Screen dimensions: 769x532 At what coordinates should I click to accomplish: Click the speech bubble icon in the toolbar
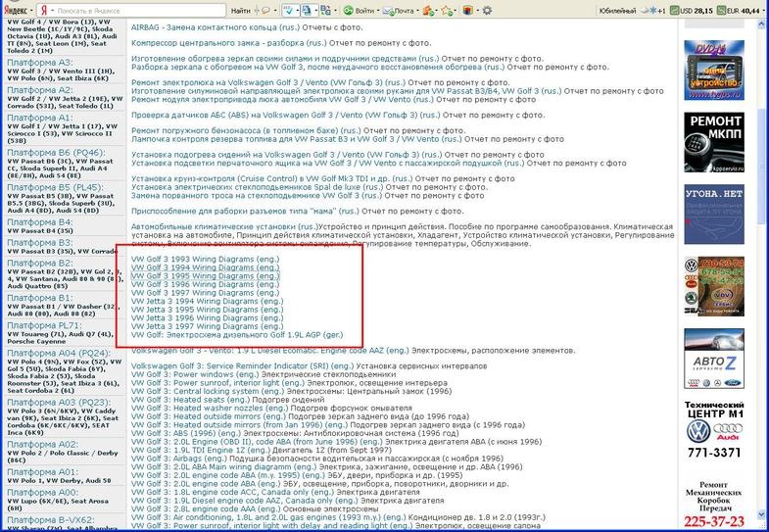pyautogui.click(x=265, y=11)
